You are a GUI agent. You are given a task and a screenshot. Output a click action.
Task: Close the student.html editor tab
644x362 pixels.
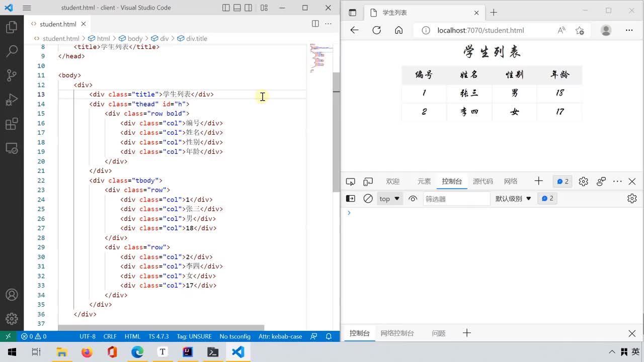tap(84, 24)
